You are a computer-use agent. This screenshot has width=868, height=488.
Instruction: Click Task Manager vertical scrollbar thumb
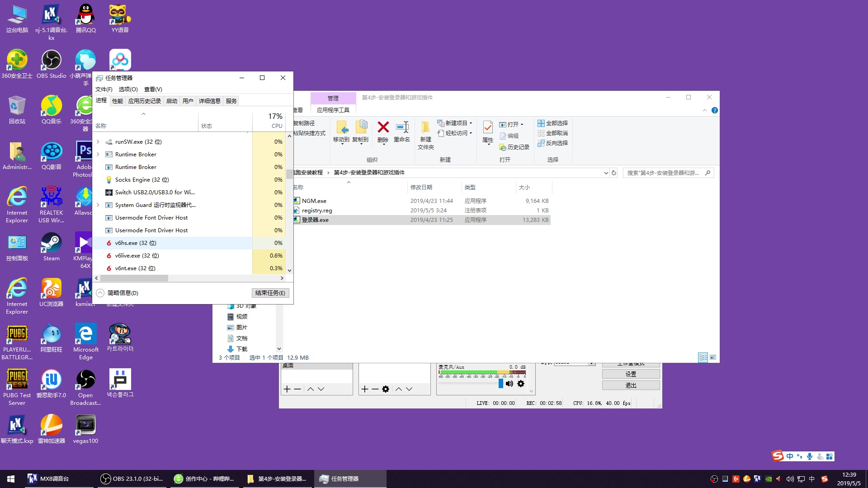pyautogui.click(x=289, y=174)
